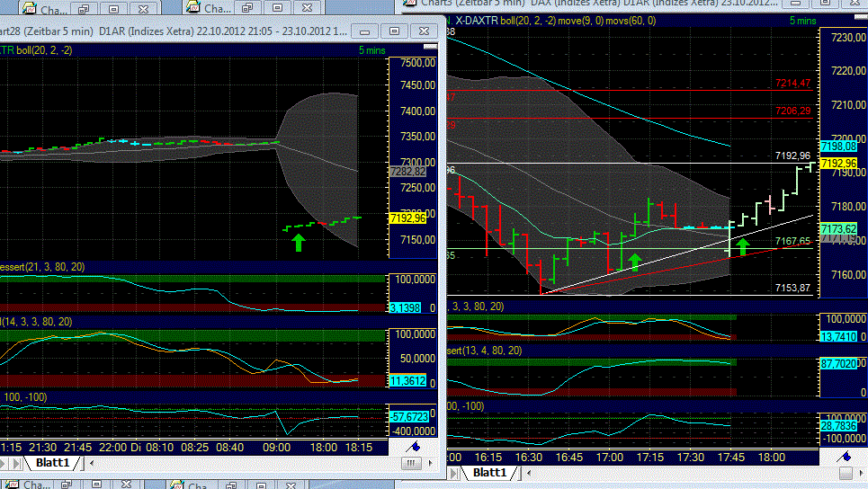Minimize the D1AR Zeitbar 5 min chart window
The image size is (868, 489).
click(x=364, y=31)
